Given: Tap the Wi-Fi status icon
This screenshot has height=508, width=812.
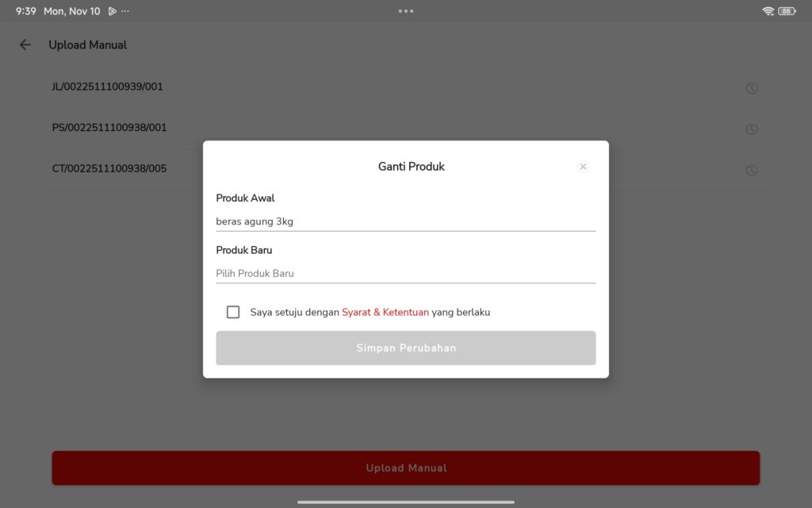Looking at the screenshot, I should pos(768,11).
